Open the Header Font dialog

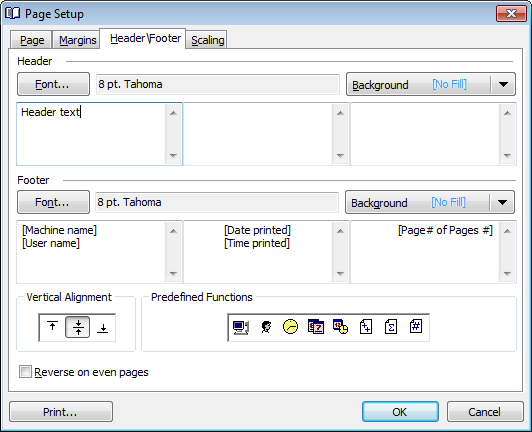point(53,84)
